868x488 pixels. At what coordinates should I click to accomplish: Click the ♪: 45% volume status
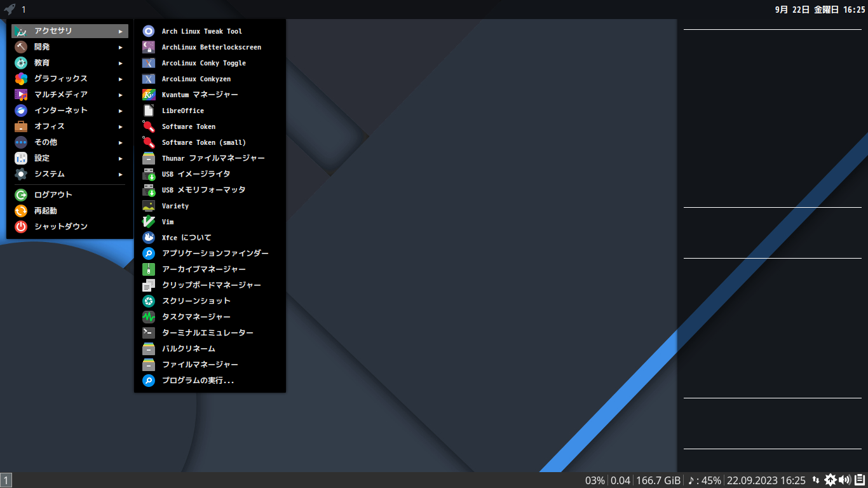tap(704, 480)
